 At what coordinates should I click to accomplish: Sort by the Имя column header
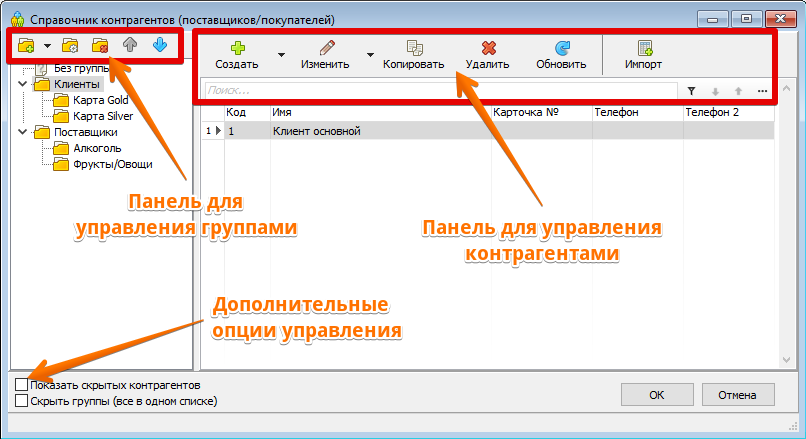pyautogui.click(x=381, y=112)
